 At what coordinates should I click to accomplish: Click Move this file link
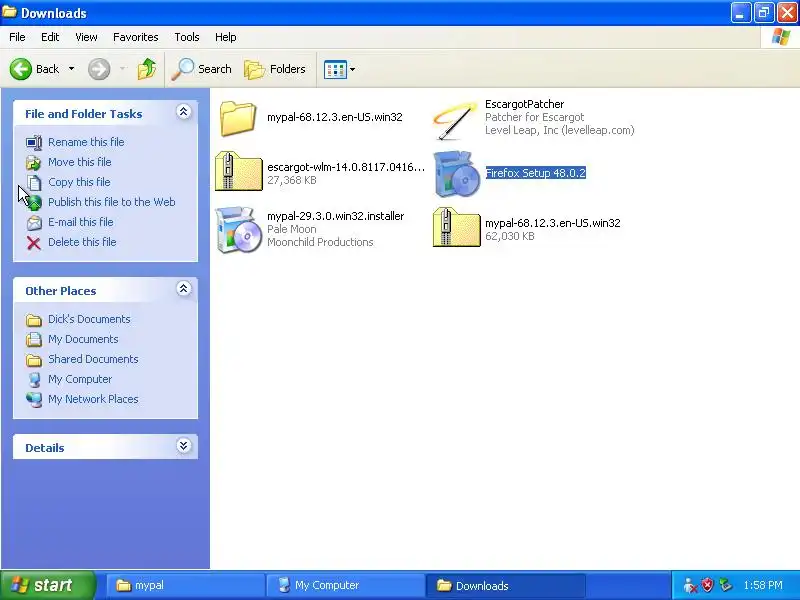click(80, 162)
